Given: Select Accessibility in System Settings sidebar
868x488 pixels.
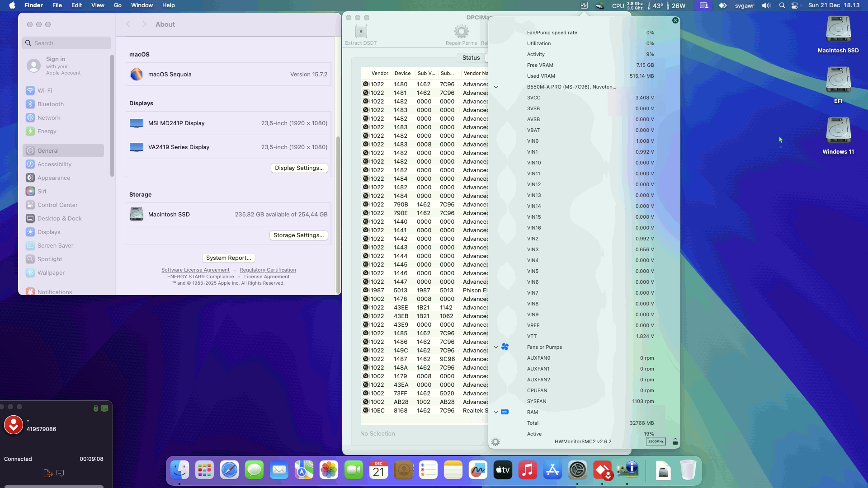Looking at the screenshot, I should point(63,164).
